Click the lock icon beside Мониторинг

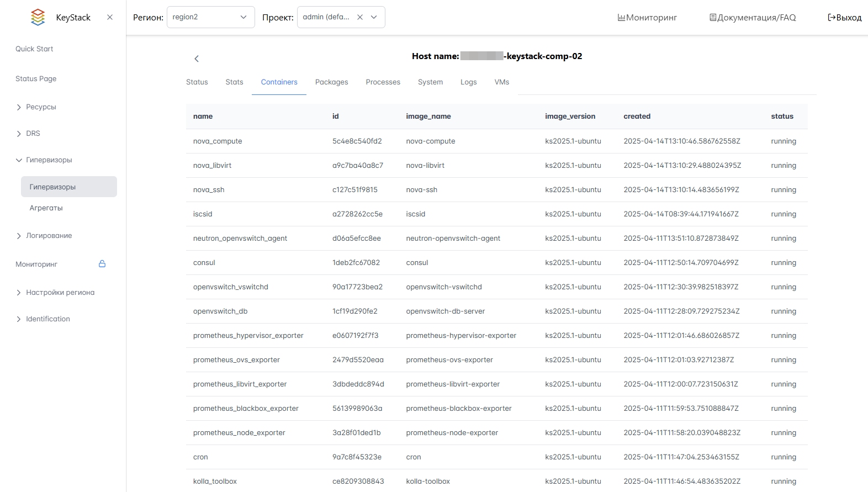102,264
